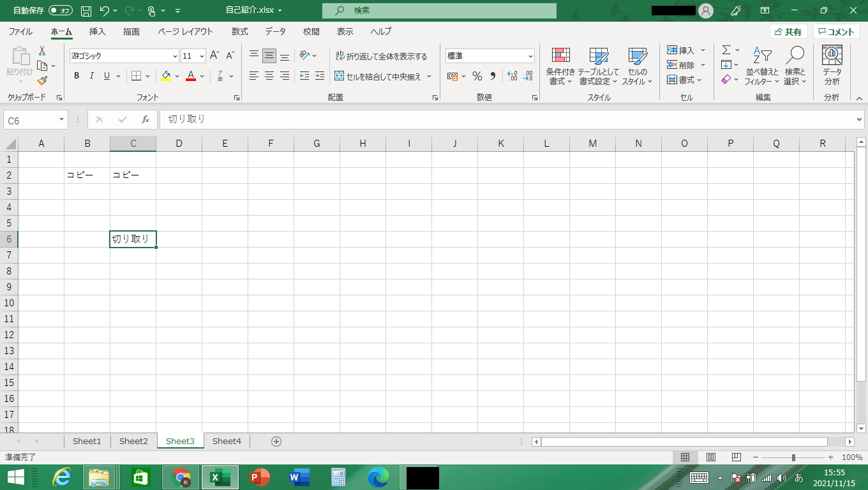868x490 pixels.
Task: Click the Insert Function fx icon
Action: coord(146,119)
